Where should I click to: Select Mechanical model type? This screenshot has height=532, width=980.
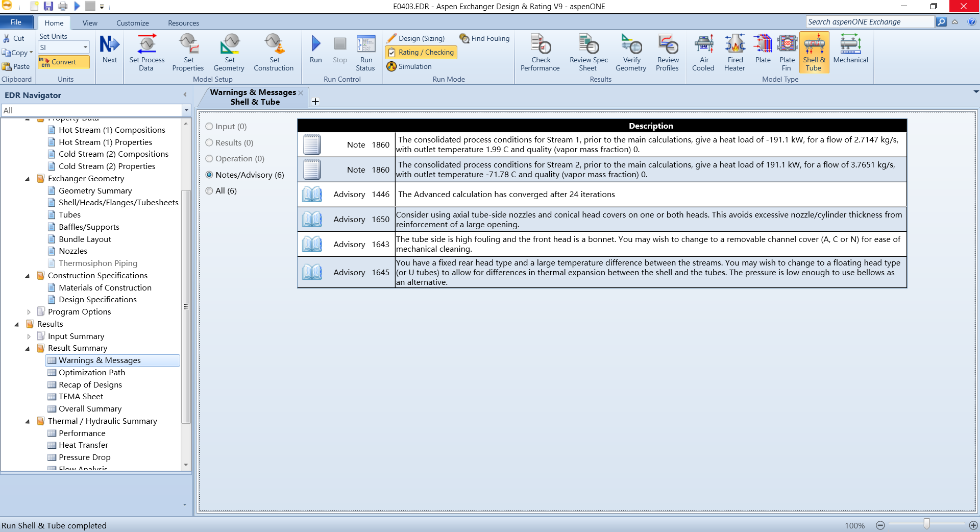coord(850,49)
